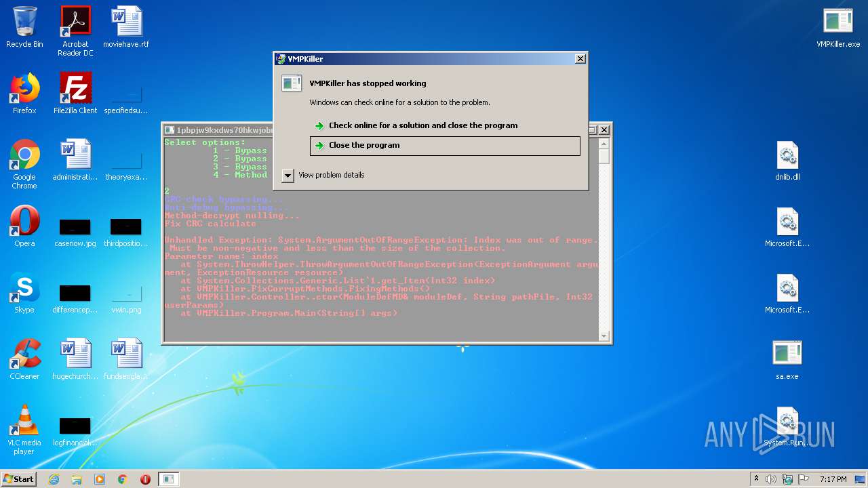This screenshot has height=488, width=868.
Task: Open Acrobat Reader DC shortcut
Action: pos(75,31)
